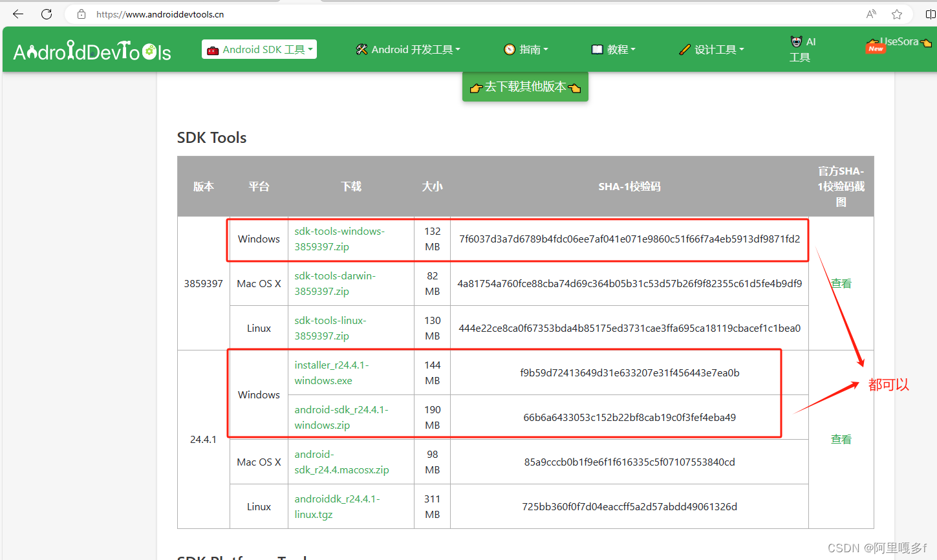Click SHA-1 hash f9b59d72413649d31e633207e31f456443e7ea0b
This screenshot has height=560, width=937.
tap(629, 372)
